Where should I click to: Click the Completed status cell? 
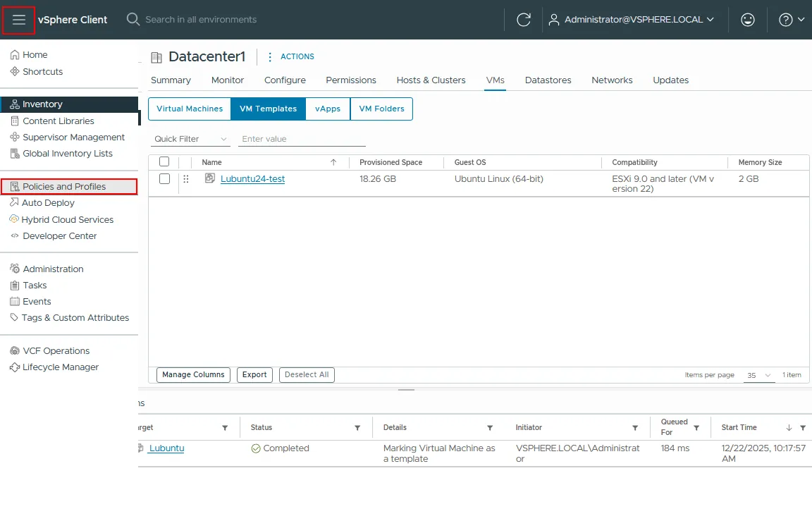tap(280, 448)
